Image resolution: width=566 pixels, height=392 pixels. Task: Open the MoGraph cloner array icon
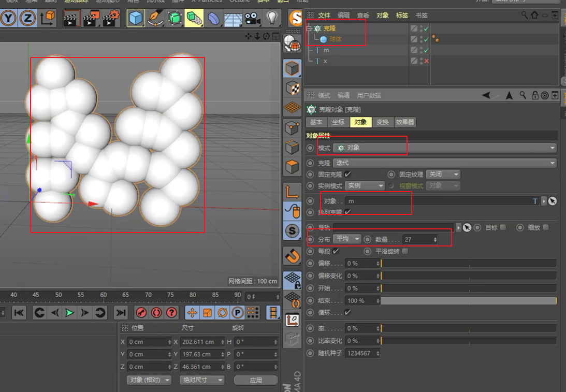(x=194, y=18)
